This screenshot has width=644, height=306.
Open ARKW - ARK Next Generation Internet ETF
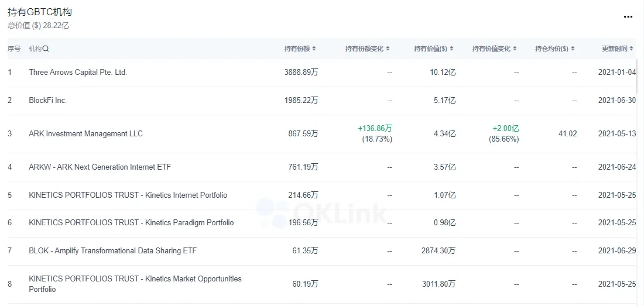click(x=100, y=167)
